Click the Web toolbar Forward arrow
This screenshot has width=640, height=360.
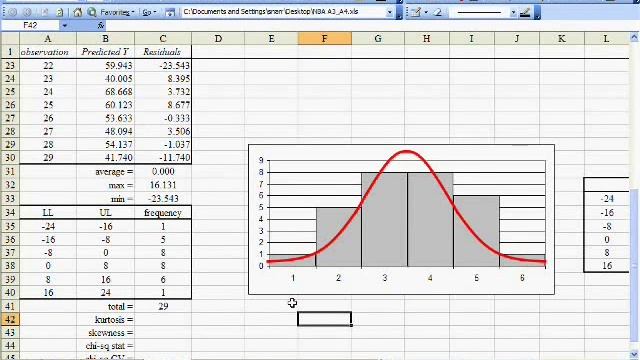click(x=28, y=12)
